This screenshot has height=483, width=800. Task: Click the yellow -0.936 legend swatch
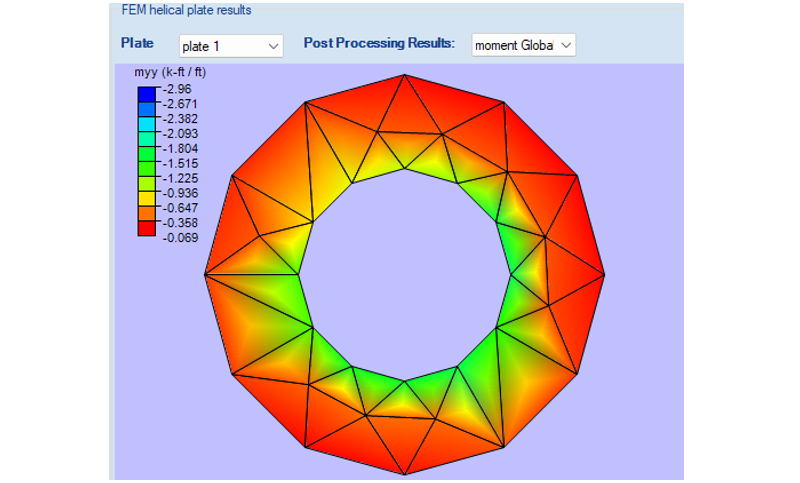(146, 199)
